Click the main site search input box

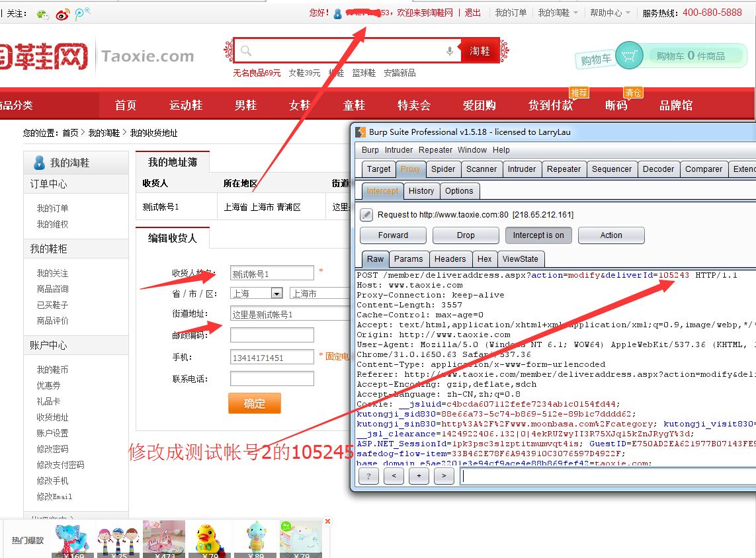(347, 51)
